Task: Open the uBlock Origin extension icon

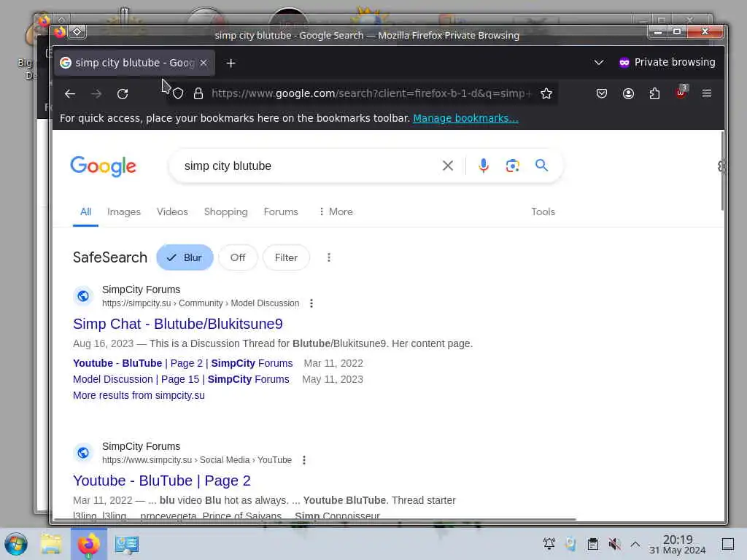Action: coord(681,93)
